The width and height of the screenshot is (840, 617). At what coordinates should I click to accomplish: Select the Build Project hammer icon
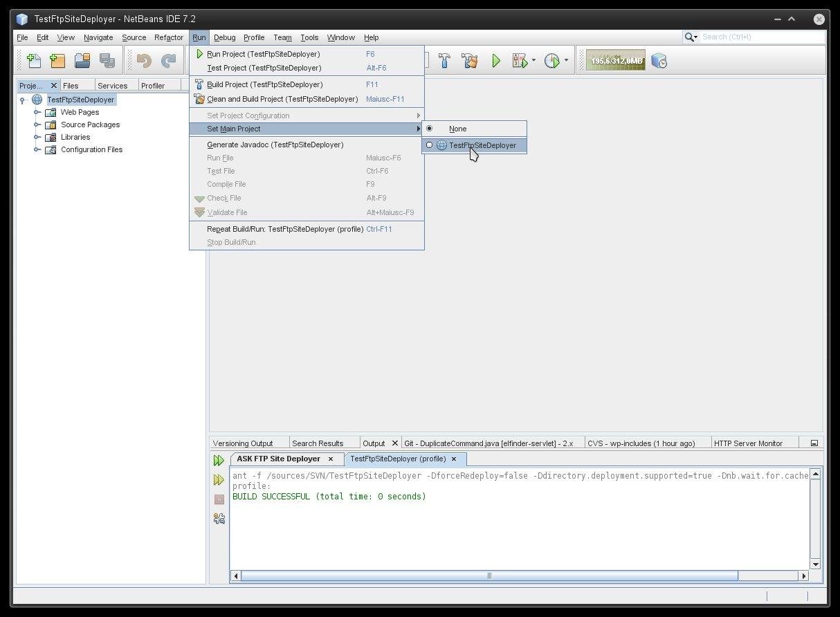pyautogui.click(x=445, y=60)
